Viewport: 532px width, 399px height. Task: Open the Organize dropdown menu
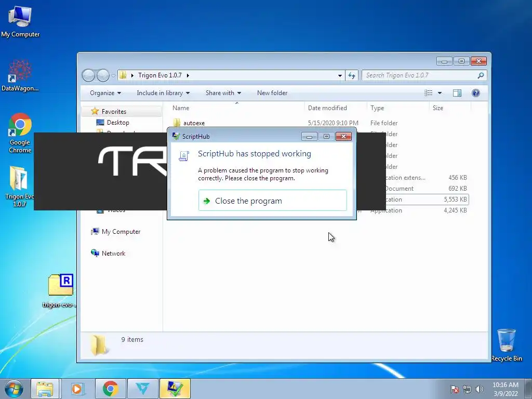click(105, 93)
